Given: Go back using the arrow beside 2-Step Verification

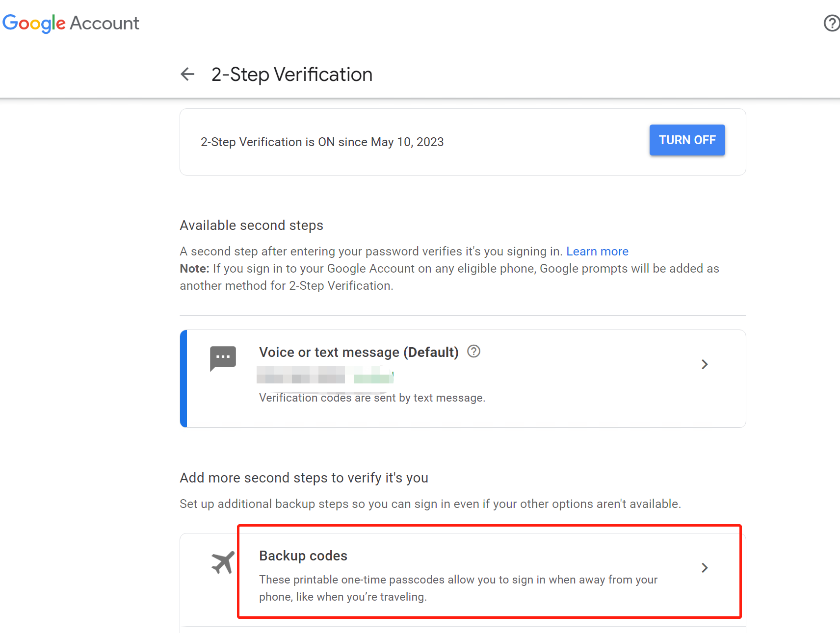Looking at the screenshot, I should pyautogui.click(x=187, y=75).
